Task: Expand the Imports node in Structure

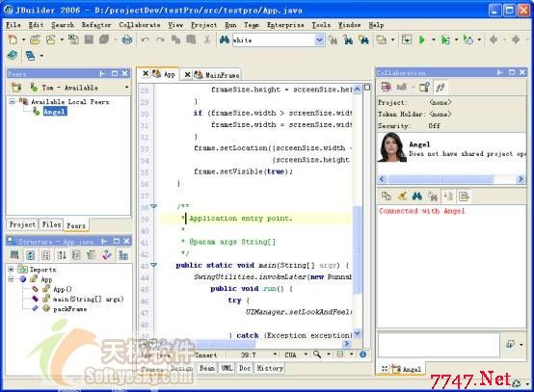Action: click(x=11, y=269)
